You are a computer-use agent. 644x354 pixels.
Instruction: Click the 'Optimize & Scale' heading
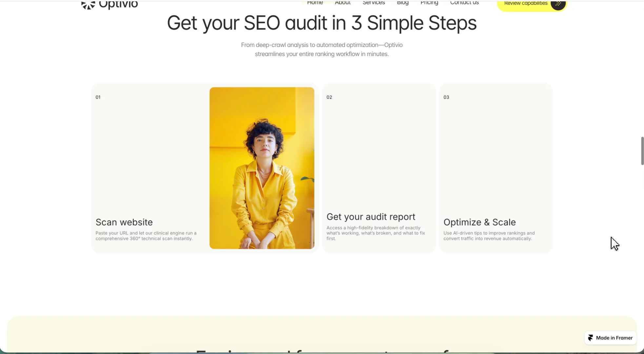tap(479, 222)
